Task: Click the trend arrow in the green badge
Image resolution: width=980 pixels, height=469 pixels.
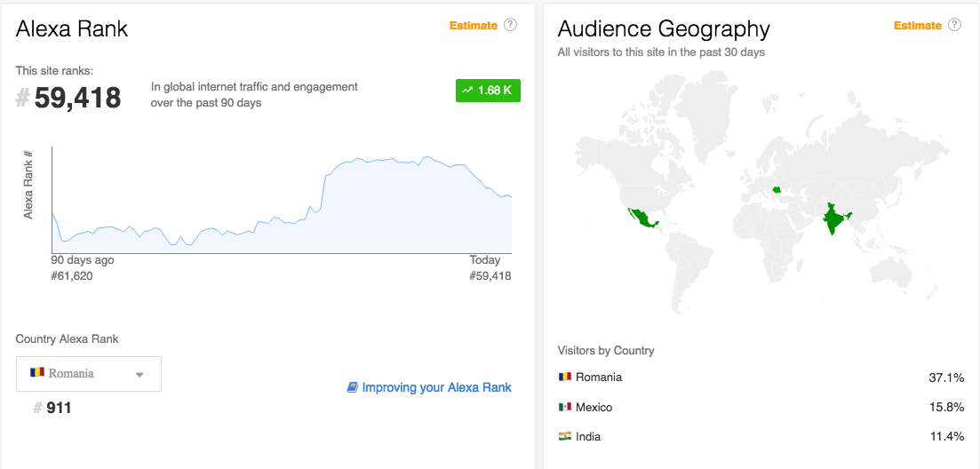Action: point(467,91)
